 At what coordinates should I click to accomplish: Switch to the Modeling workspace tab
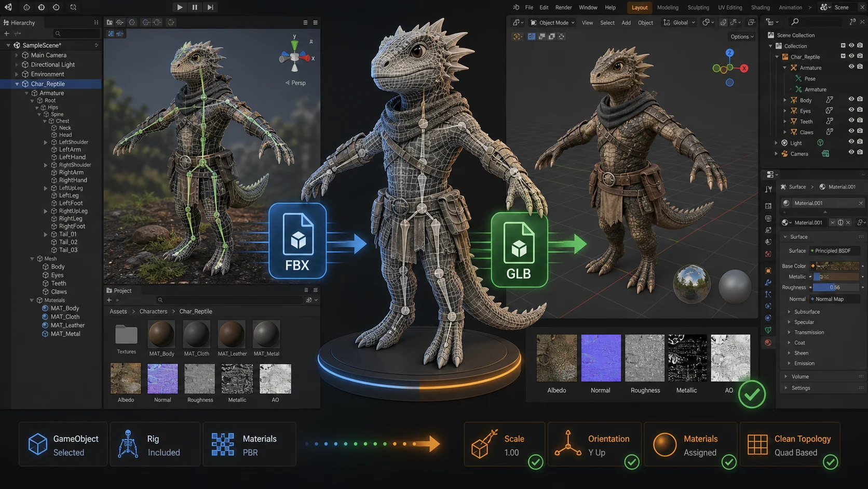click(x=668, y=8)
